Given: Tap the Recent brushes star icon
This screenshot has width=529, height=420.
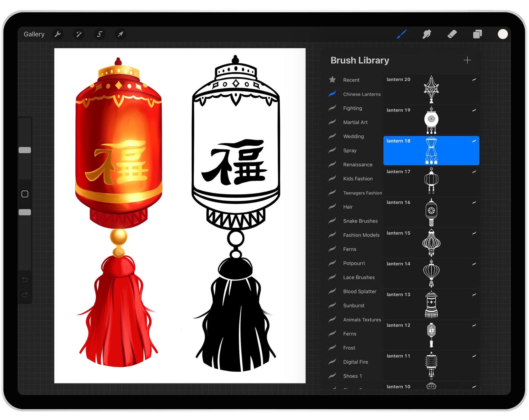Looking at the screenshot, I should point(332,80).
